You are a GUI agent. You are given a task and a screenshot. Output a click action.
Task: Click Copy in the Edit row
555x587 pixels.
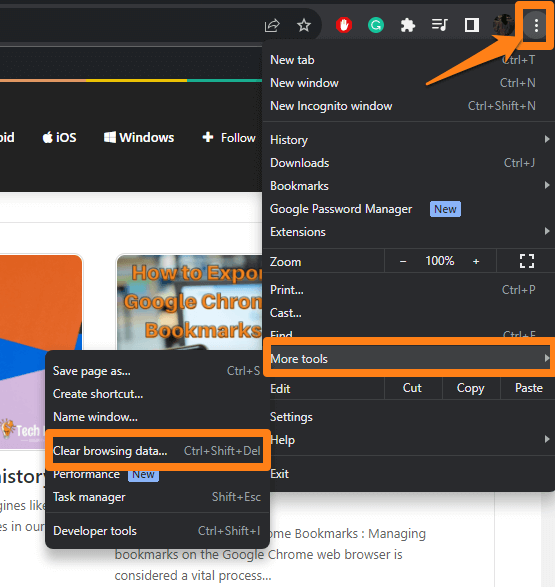[470, 388]
